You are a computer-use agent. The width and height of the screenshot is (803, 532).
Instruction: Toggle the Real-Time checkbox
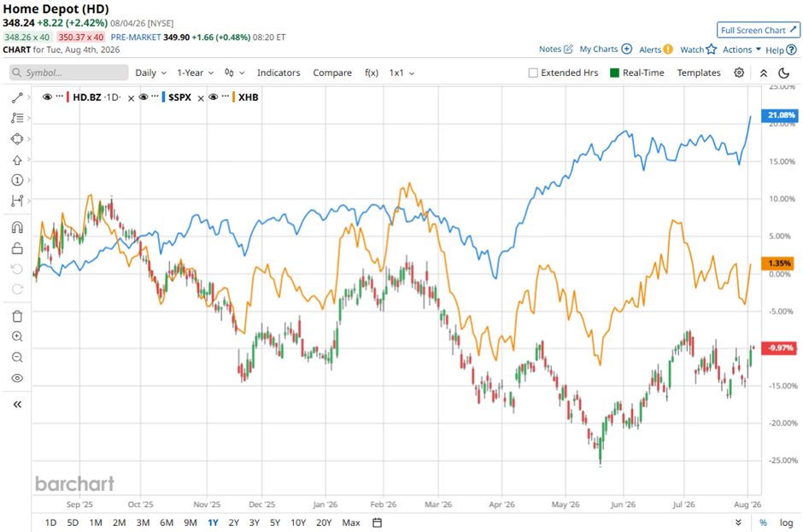[614, 73]
